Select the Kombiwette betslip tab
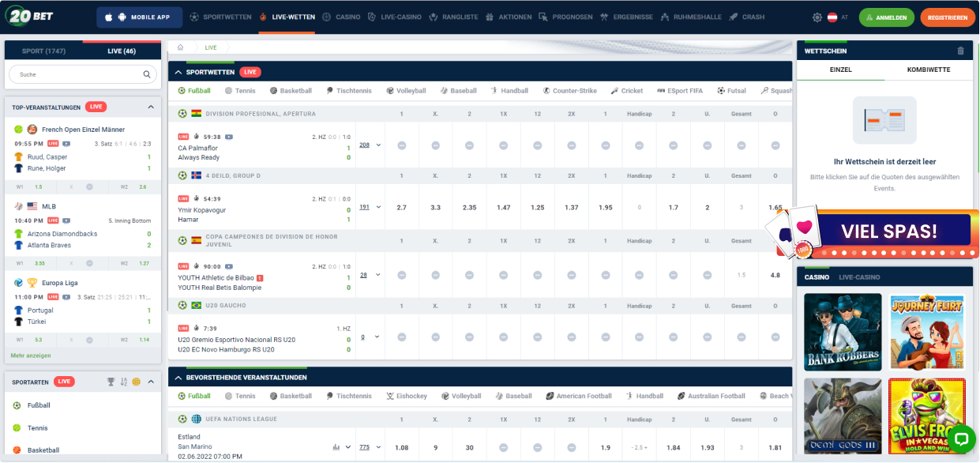This screenshot has height=463, width=980. click(x=928, y=70)
